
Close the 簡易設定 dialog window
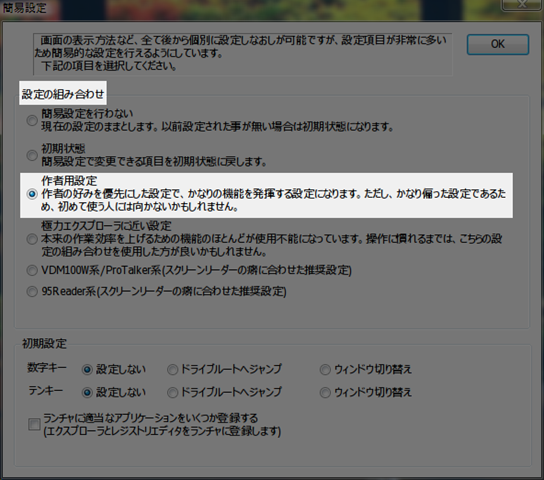(x=522, y=4)
